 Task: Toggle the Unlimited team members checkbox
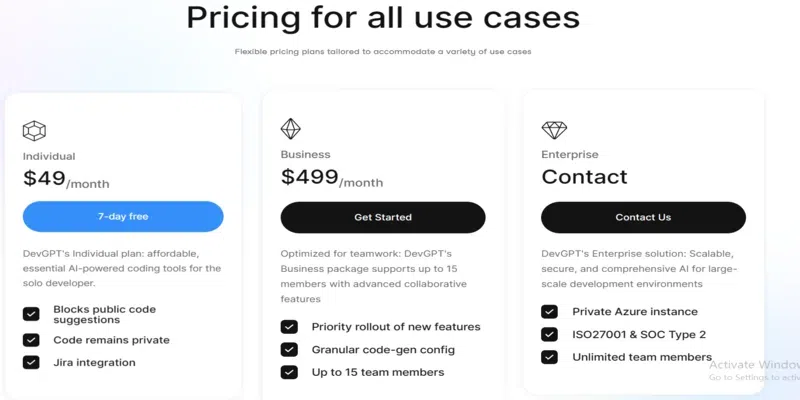(550, 357)
